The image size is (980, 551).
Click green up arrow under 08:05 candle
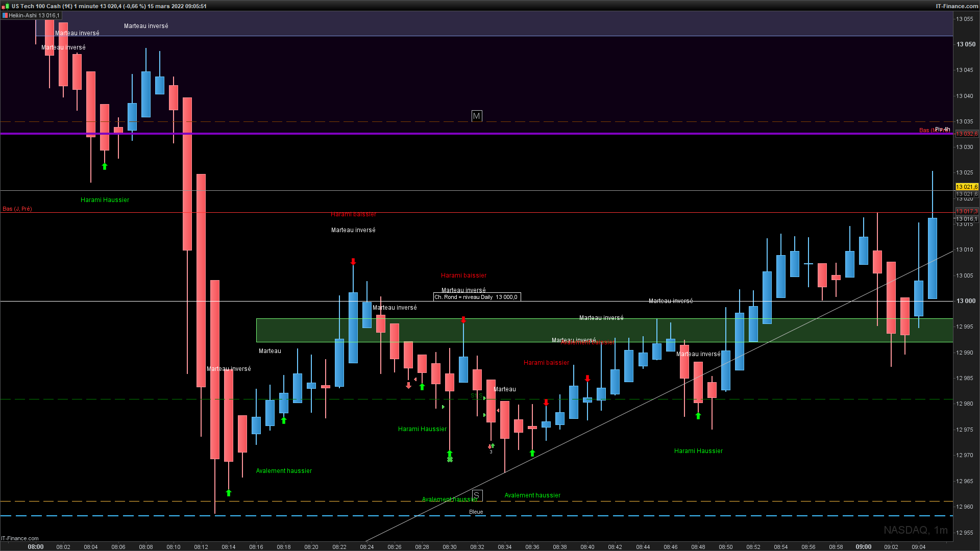pyautogui.click(x=105, y=166)
